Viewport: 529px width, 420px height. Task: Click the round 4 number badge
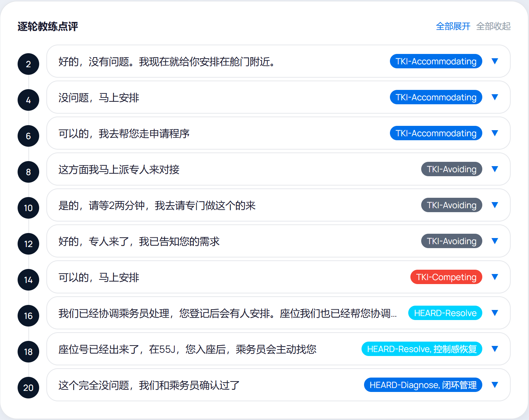[28, 100]
